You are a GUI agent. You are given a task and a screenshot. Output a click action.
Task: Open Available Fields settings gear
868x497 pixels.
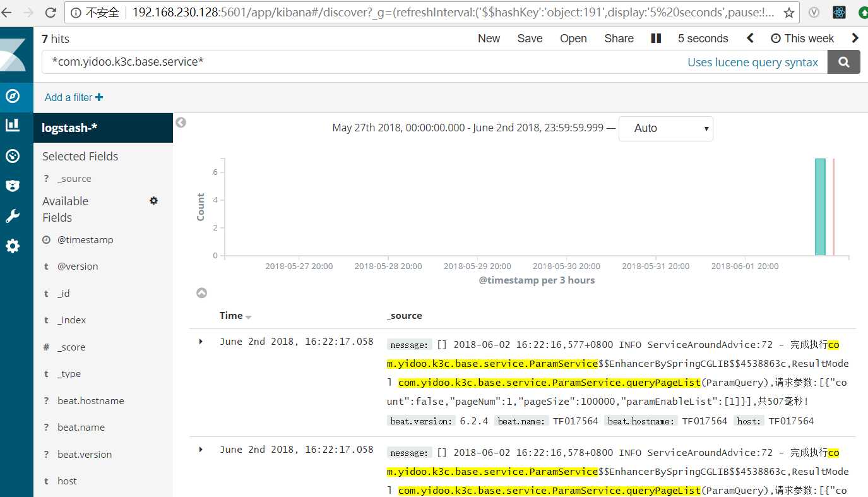click(153, 201)
